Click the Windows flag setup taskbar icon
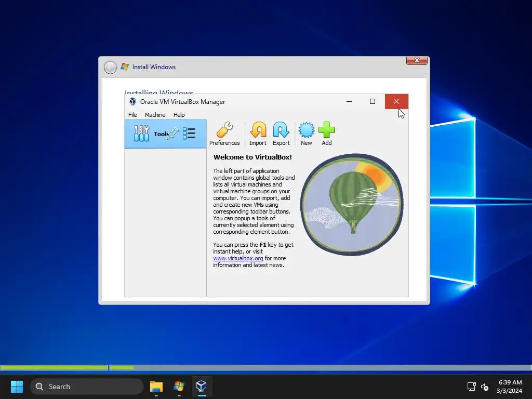The width and height of the screenshot is (532, 399). (179, 387)
